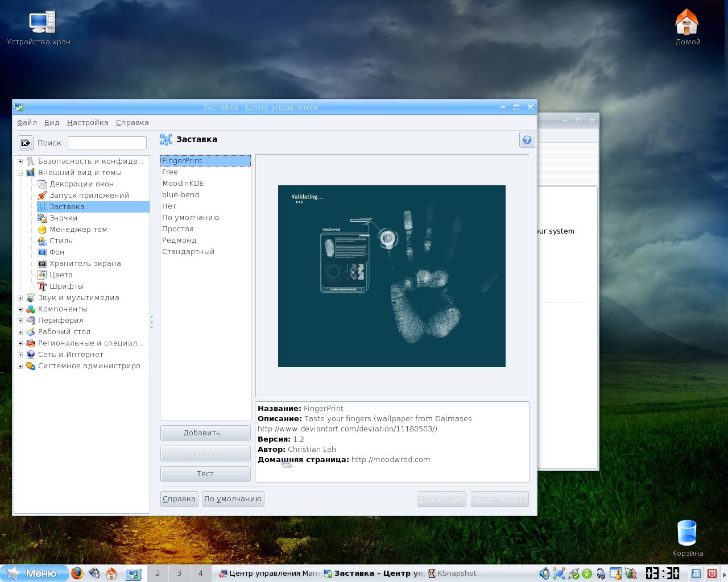Open the Вид menu
This screenshot has width=728, height=582.
[x=52, y=122]
